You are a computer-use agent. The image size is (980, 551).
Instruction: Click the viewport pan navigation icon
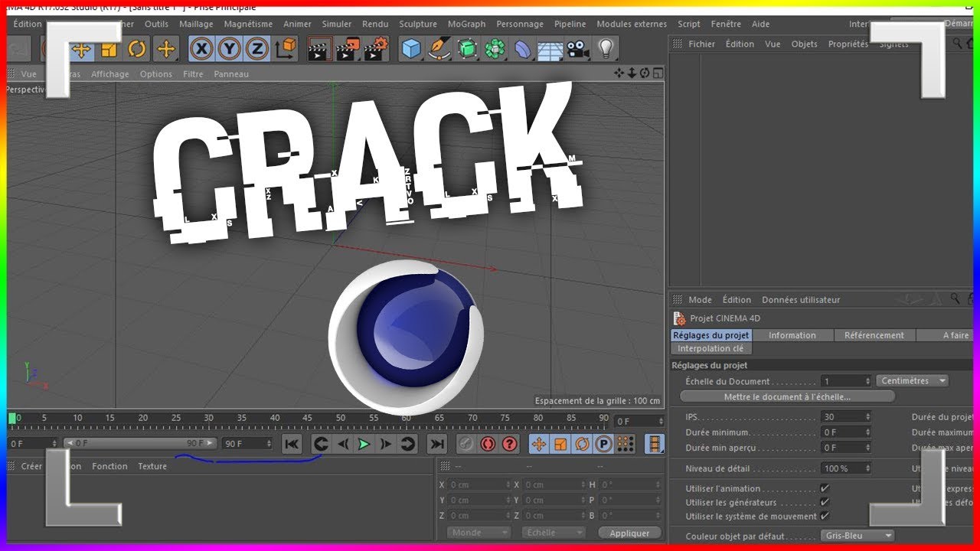click(x=619, y=73)
